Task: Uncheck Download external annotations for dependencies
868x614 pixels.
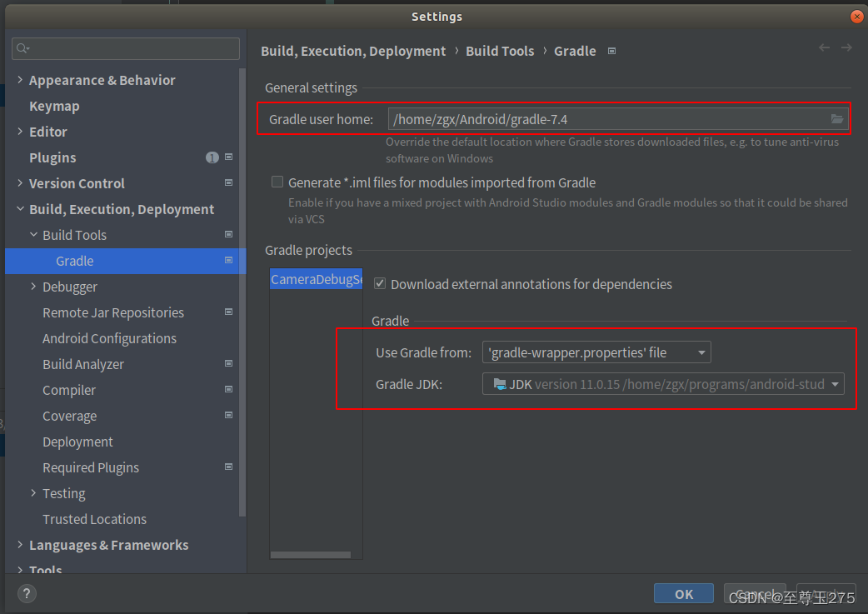Action: pyautogui.click(x=380, y=283)
